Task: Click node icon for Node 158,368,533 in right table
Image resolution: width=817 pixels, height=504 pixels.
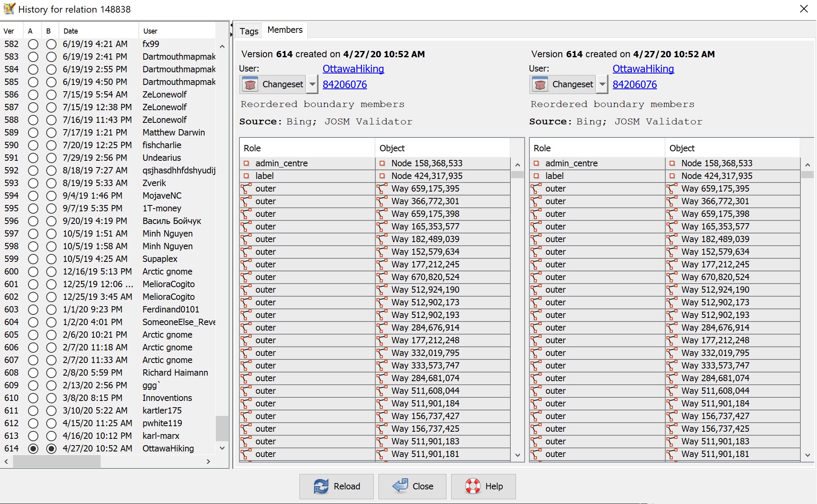Action: tap(672, 164)
